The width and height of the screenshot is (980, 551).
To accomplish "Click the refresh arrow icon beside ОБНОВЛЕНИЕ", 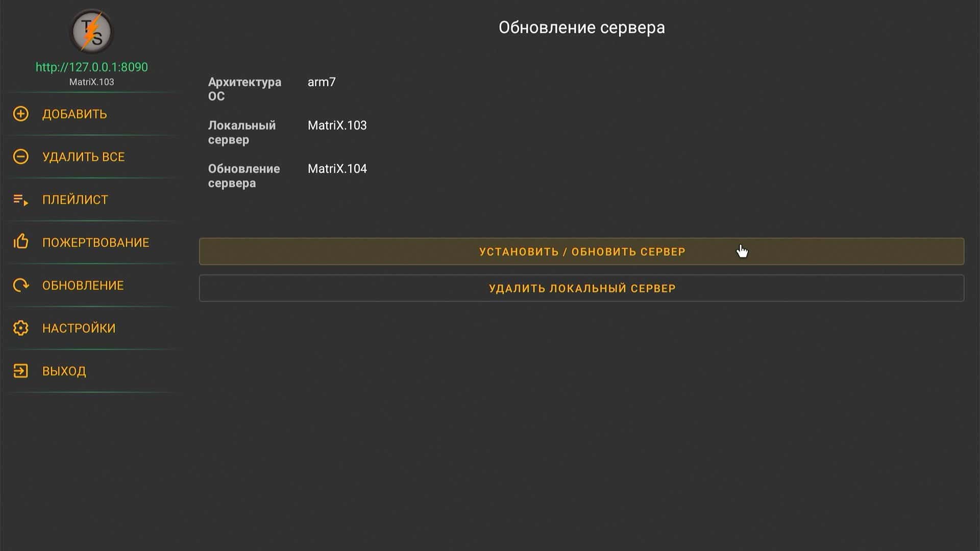I will point(21,285).
